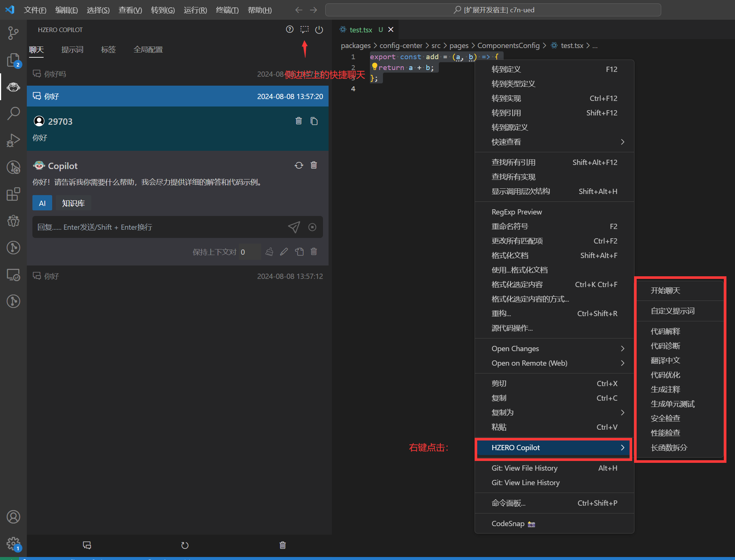
Task: Switch to the 提示词 tab
Action: (x=72, y=50)
